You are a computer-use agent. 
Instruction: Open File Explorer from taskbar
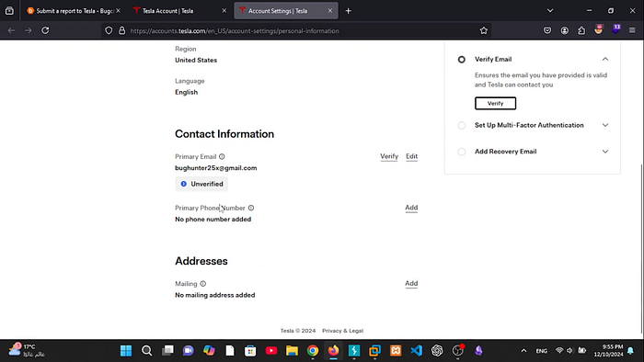pyautogui.click(x=292, y=351)
